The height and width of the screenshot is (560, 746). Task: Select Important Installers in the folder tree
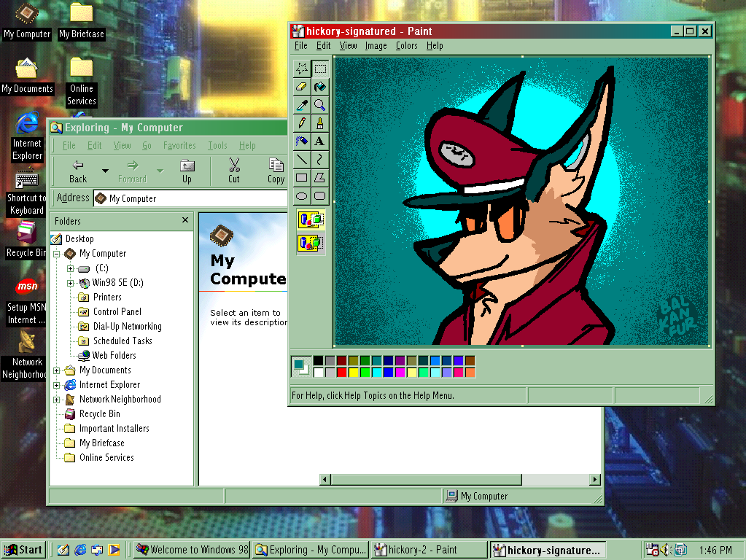coord(114,429)
